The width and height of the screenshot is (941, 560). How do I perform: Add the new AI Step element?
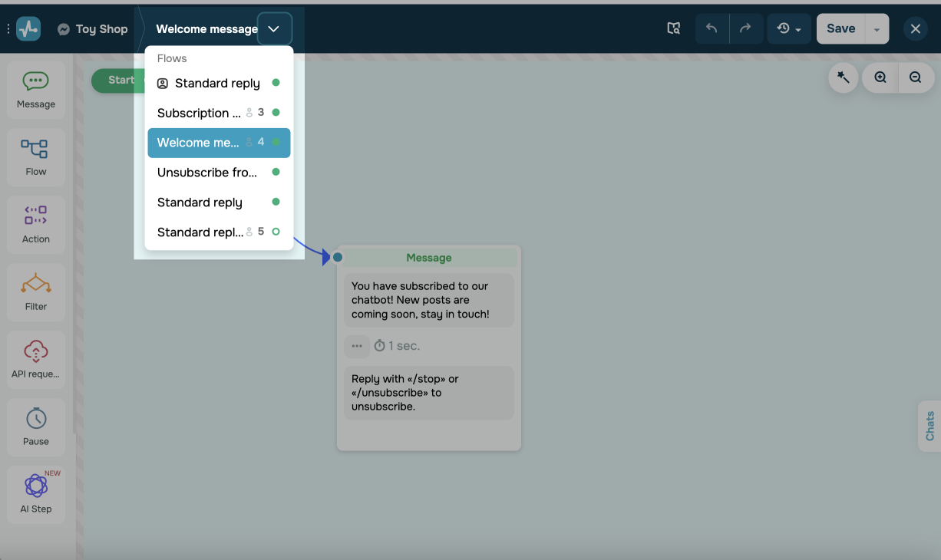tap(36, 495)
